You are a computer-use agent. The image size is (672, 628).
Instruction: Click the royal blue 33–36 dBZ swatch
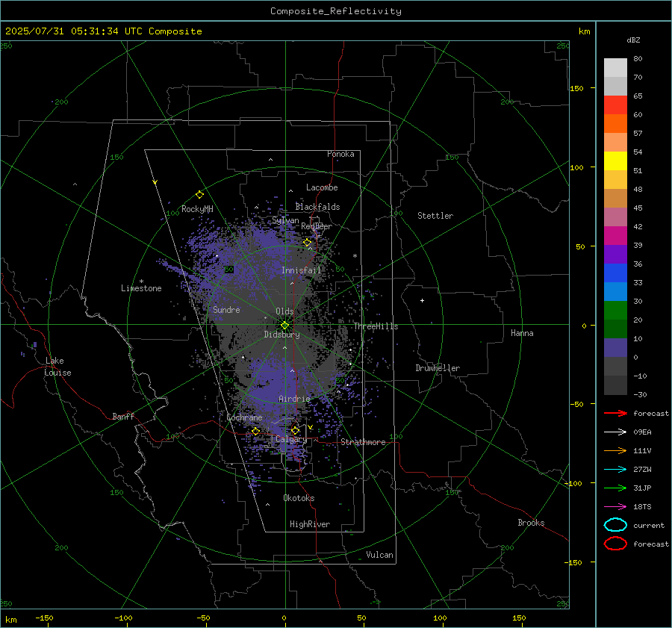[x=615, y=273]
